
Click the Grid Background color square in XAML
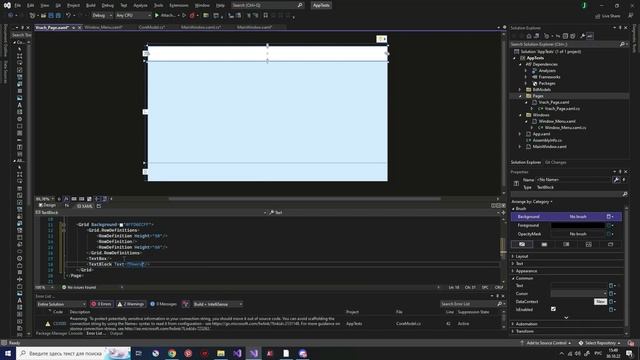click(121, 225)
